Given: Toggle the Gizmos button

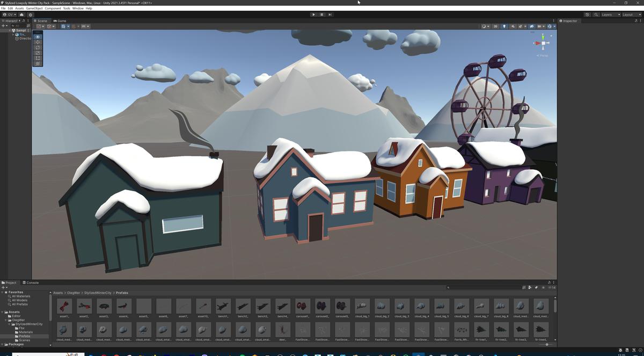Looking at the screenshot, I should 550,26.
